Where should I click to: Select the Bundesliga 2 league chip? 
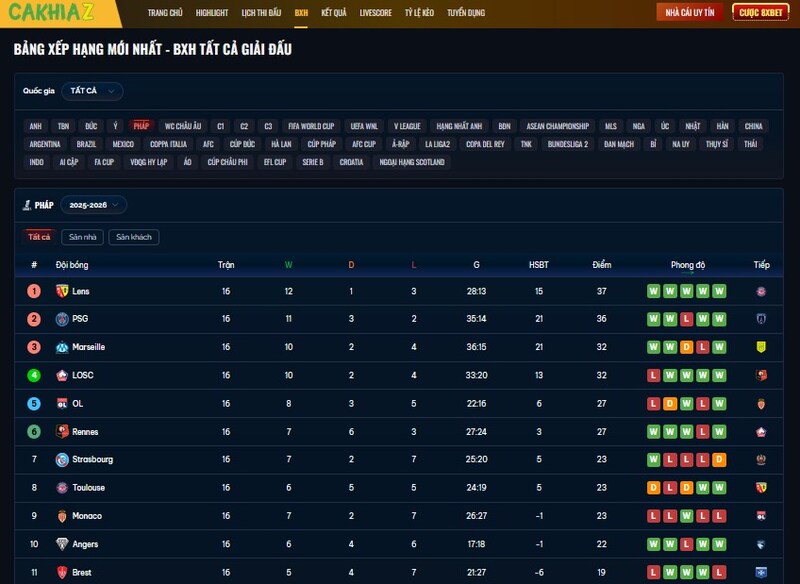[568, 144]
